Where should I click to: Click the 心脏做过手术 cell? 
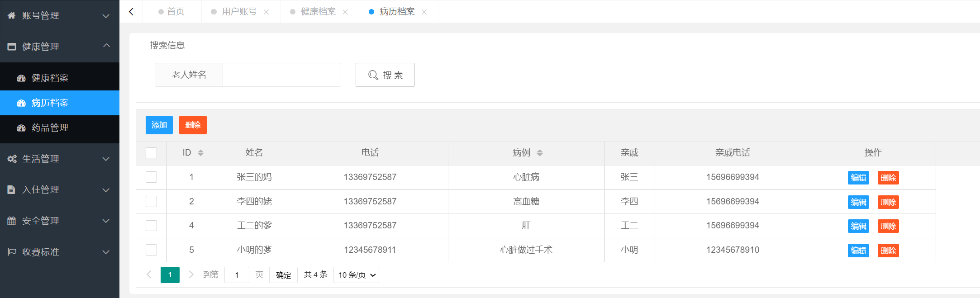(x=526, y=250)
